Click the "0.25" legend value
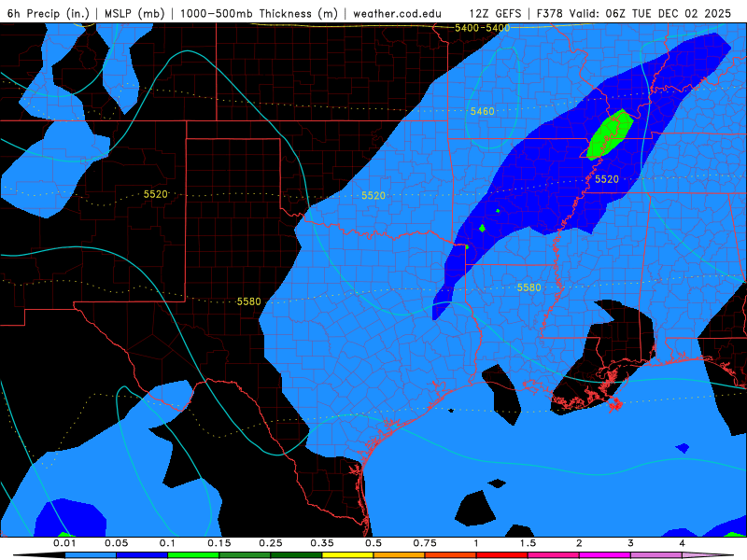 point(271,543)
